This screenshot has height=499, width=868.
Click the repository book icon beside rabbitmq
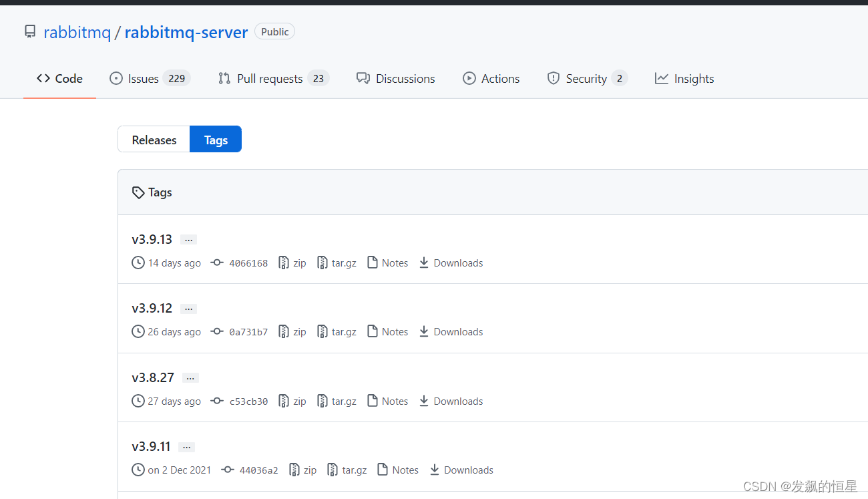(x=30, y=31)
